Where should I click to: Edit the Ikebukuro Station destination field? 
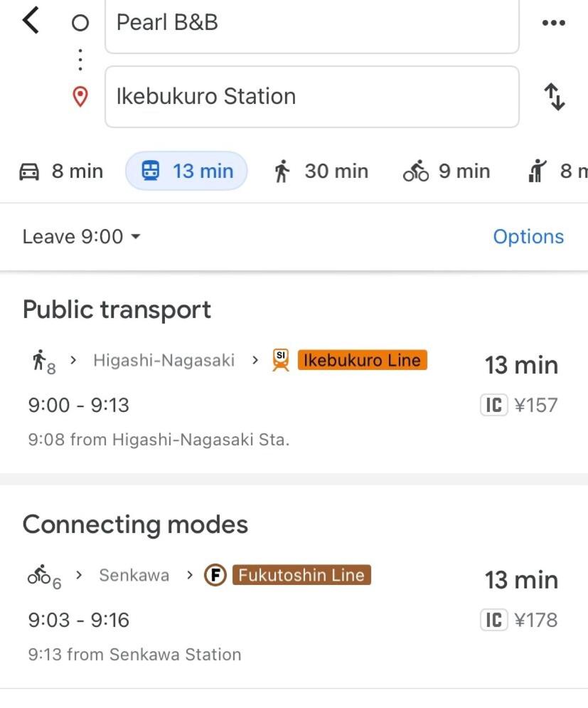tap(311, 96)
